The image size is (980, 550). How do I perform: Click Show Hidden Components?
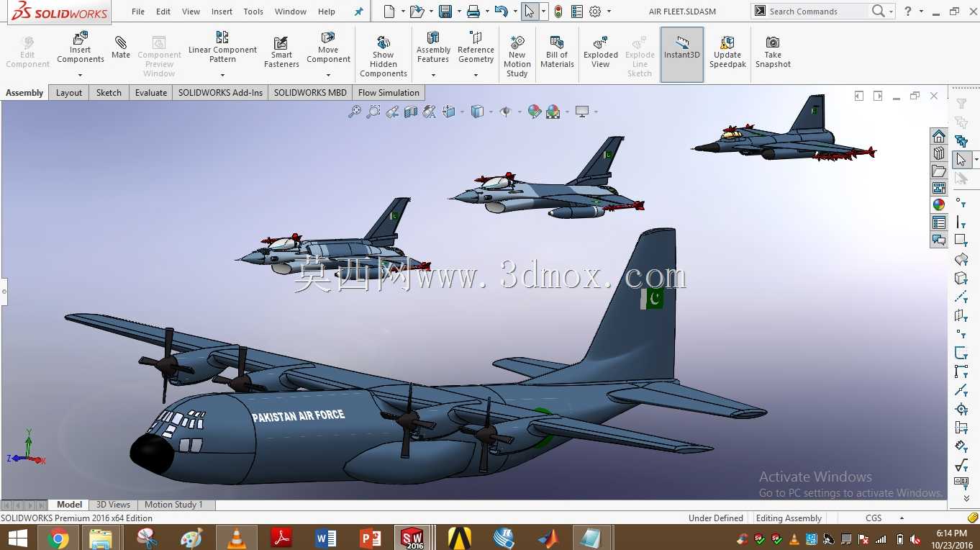384,55
